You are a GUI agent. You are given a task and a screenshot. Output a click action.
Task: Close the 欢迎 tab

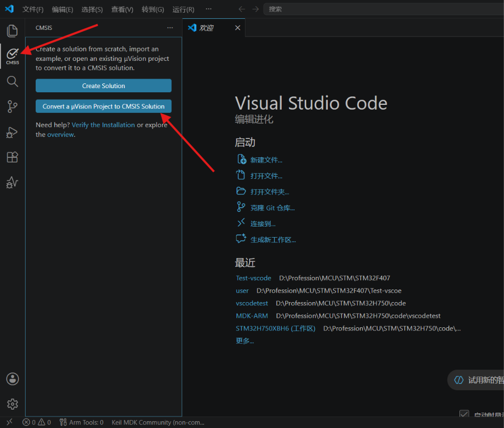point(238,28)
